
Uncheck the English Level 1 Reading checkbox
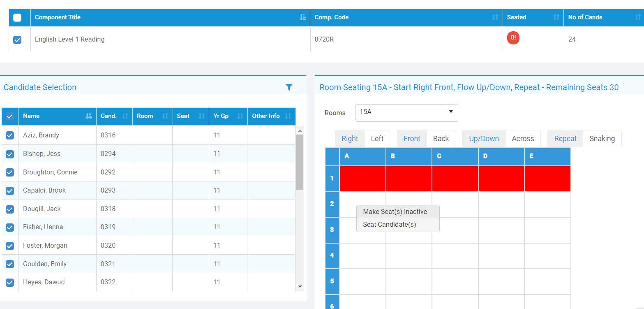17,40
